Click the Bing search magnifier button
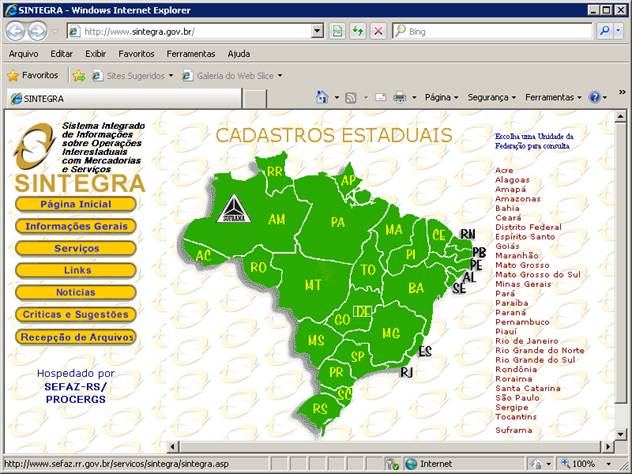Image resolution: width=632 pixels, height=474 pixels. point(604,31)
